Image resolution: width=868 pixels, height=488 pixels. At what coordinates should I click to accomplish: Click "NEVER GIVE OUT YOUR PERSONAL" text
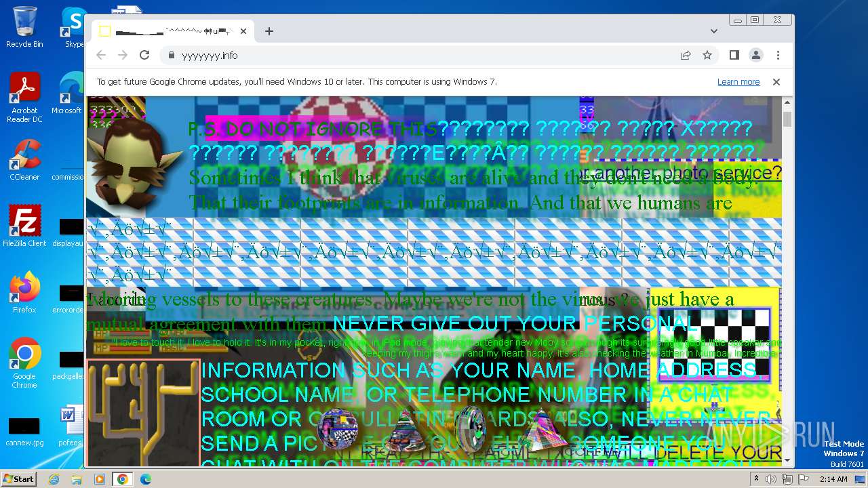click(x=515, y=323)
